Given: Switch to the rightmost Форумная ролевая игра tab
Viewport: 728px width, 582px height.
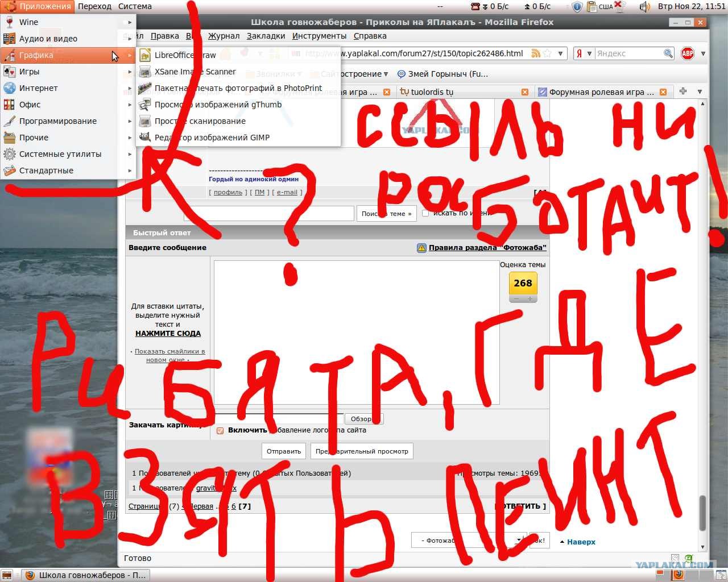Looking at the screenshot, I should (x=603, y=92).
